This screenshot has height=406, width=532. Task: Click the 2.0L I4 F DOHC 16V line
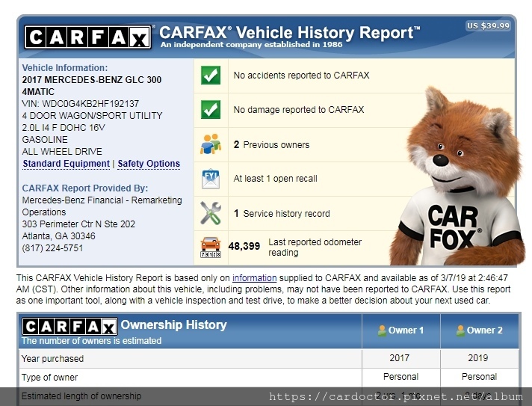[x=64, y=128]
